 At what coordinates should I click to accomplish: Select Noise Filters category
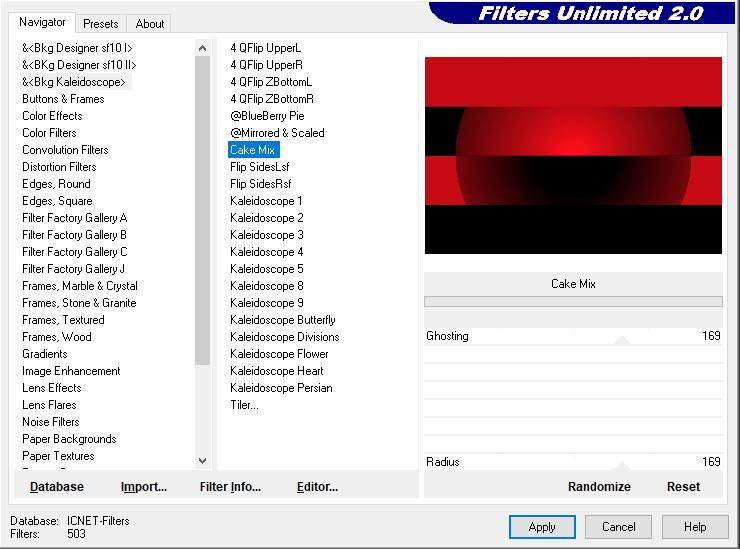tap(50, 422)
